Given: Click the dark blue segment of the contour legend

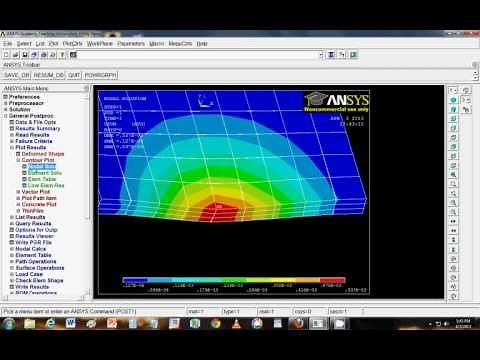Looking at the screenshot, I should point(135,280).
